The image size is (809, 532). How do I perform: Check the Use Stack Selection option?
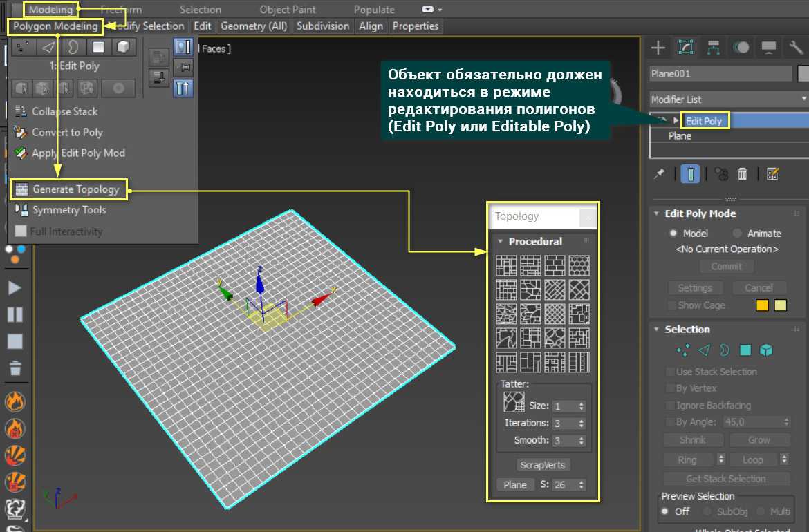coord(669,371)
